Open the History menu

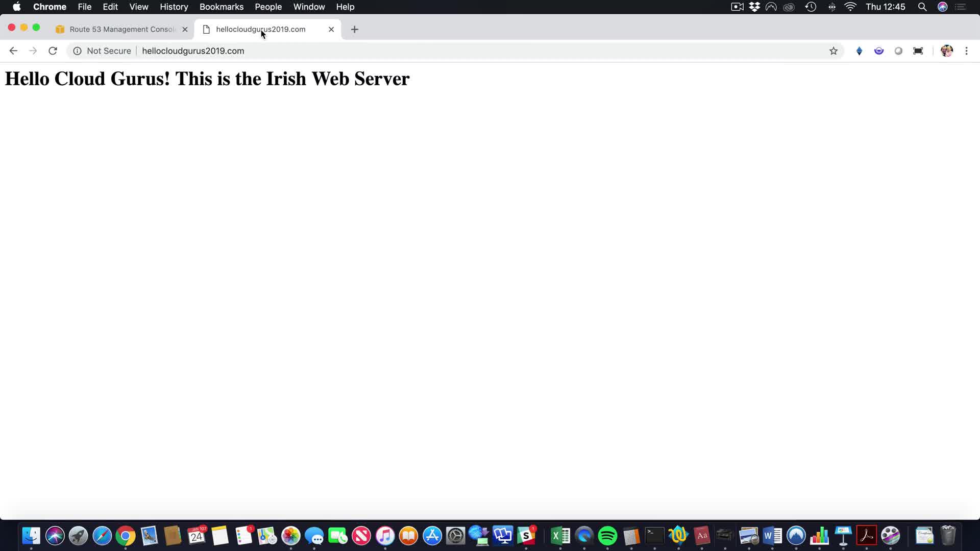point(174,7)
